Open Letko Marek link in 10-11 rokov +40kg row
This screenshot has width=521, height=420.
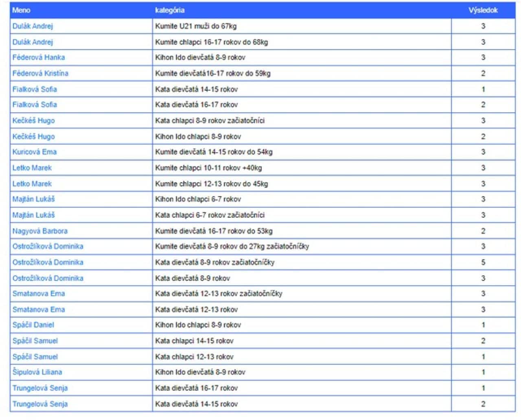point(32,168)
